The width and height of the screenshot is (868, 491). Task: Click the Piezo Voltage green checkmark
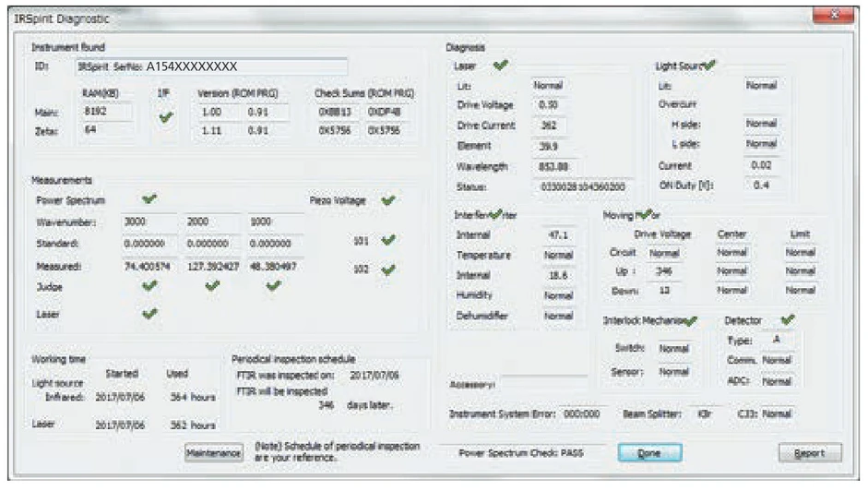[x=387, y=198]
